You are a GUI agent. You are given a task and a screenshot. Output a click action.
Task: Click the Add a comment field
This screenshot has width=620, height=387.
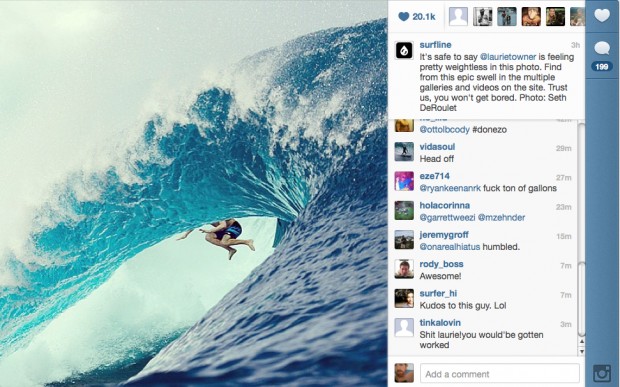(x=500, y=374)
